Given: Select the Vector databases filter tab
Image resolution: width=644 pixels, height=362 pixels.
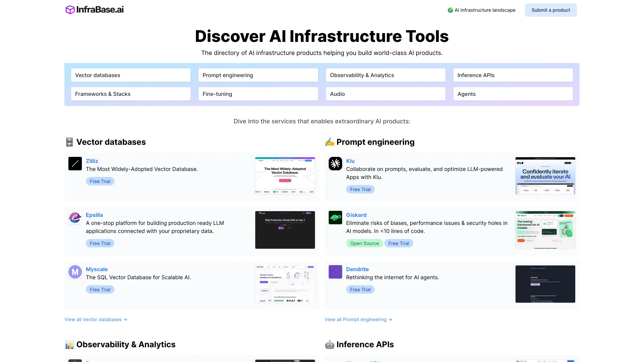Looking at the screenshot, I should (130, 75).
